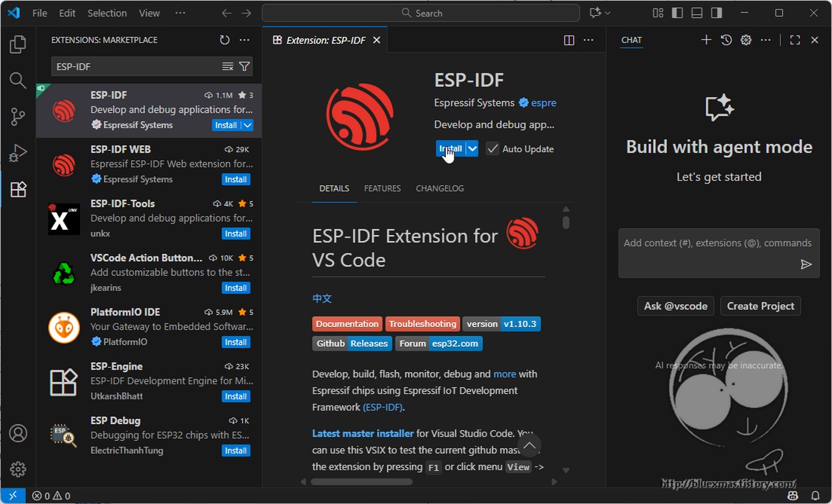Open the chat panel's more actions ellipsis
This screenshot has width=832, height=504.
pos(767,40)
